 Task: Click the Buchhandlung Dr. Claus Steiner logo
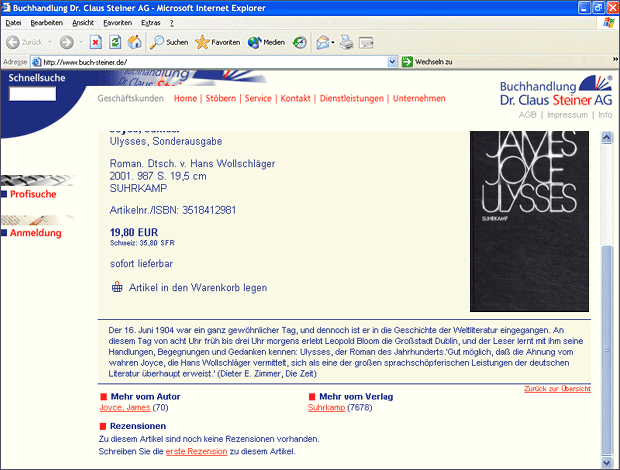coord(556,91)
